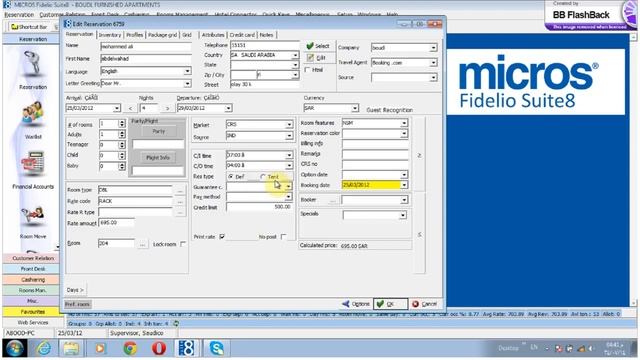Click the yellow Booking date field

point(371,185)
